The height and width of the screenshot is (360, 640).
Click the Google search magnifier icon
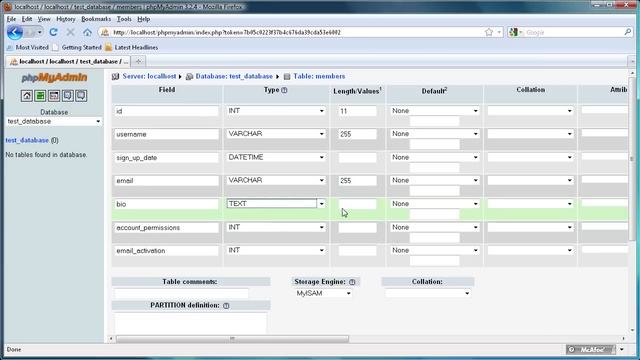coord(628,32)
